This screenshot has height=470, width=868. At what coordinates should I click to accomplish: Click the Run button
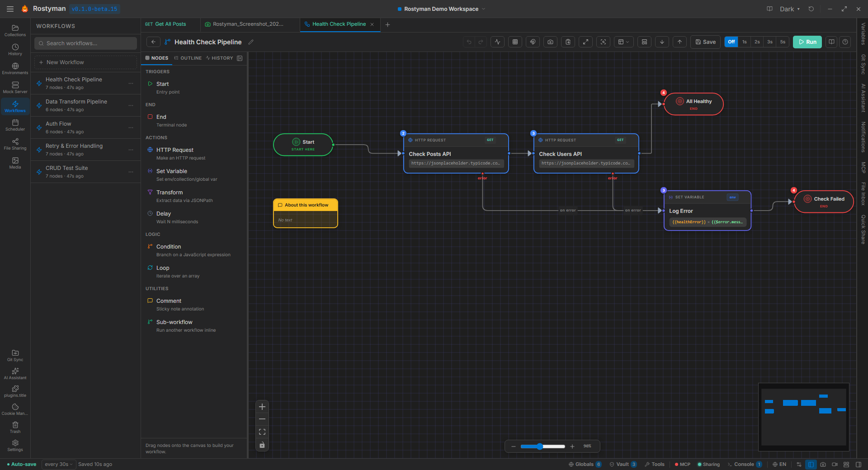[x=807, y=42]
